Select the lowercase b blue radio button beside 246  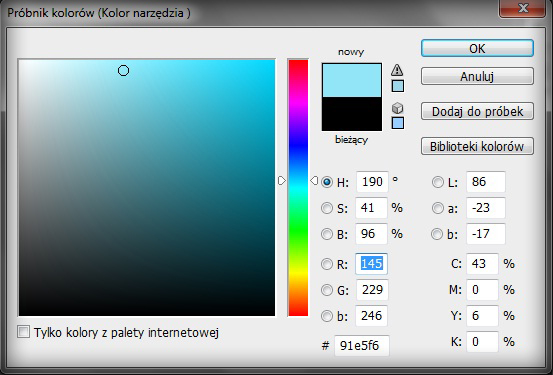(x=327, y=316)
